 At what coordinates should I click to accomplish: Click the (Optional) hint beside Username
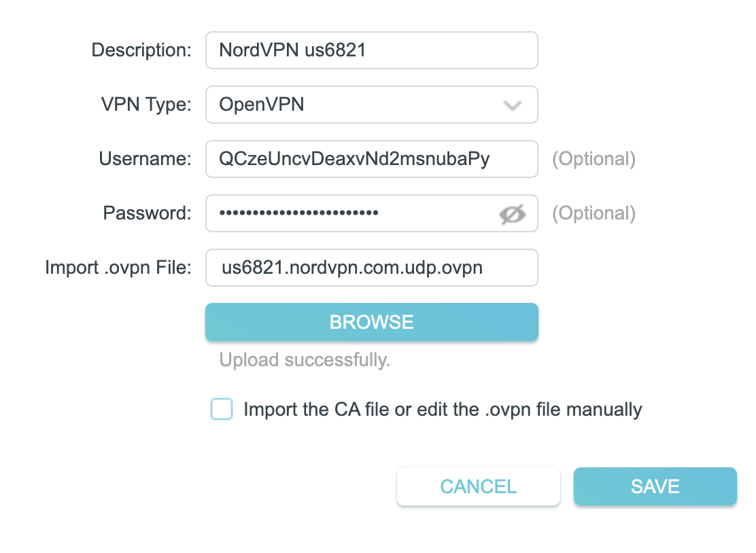pyautogui.click(x=594, y=159)
